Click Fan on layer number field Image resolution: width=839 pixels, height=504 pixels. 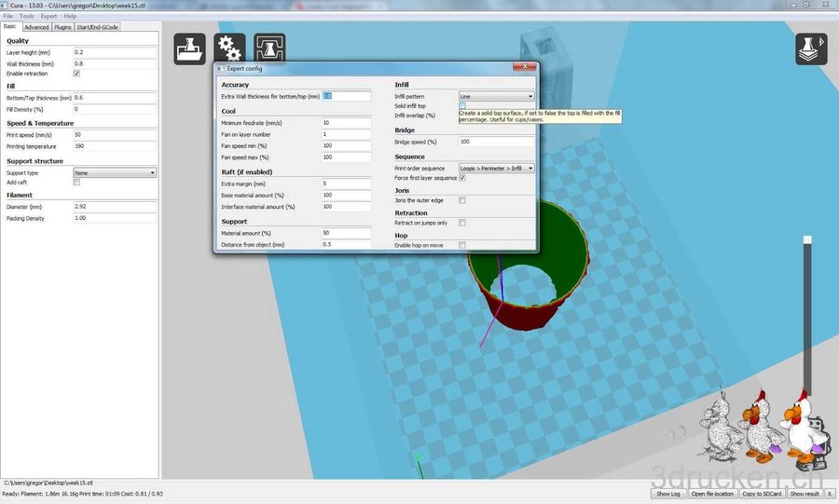pos(346,134)
